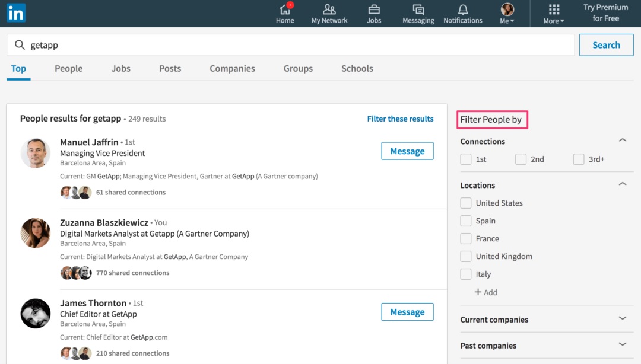Open Jobs briefcase icon
The image size is (641, 364).
(374, 9)
